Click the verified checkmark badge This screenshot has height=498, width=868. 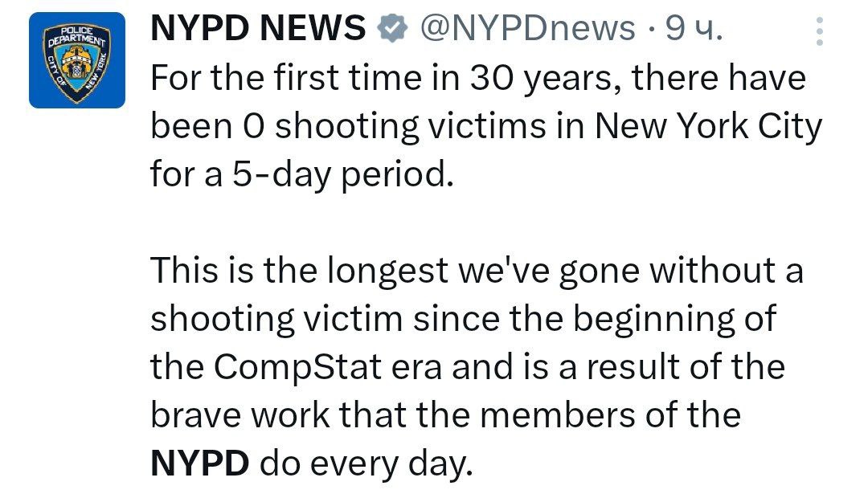click(x=391, y=29)
